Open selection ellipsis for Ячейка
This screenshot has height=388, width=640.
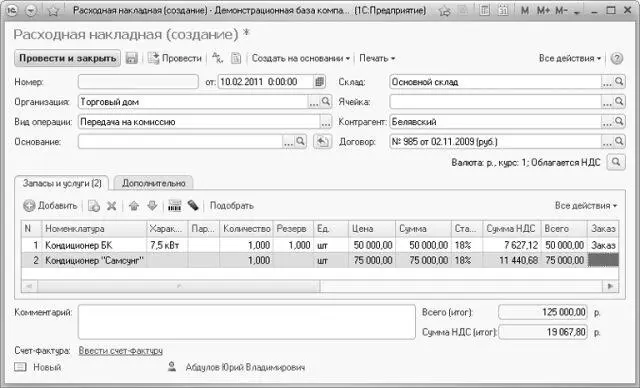coord(607,101)
